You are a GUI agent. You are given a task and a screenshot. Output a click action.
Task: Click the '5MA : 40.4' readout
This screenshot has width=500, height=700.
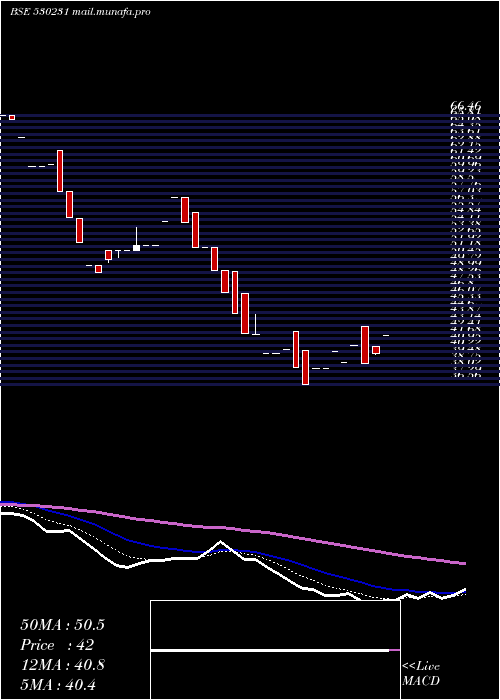tap(58, 685)
